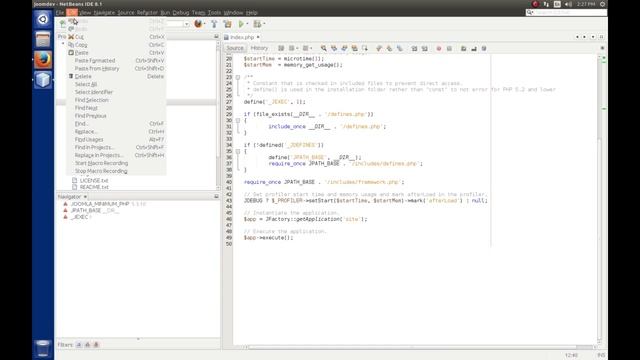Open Firefox from the Ubuntu launcher
The height and width of the screenshot is (360, 640).
[x=43, y=60]
